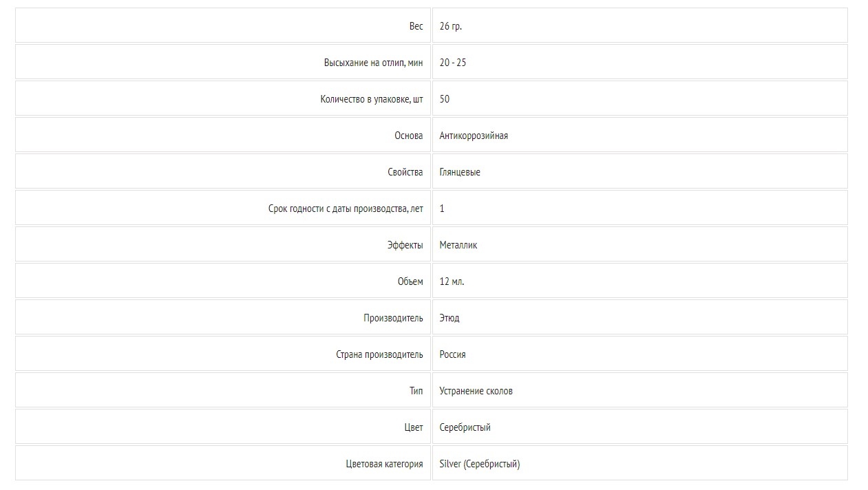Click the "Серебристый" color value
This screenshot has width=868, height=490.
point(465,427)
